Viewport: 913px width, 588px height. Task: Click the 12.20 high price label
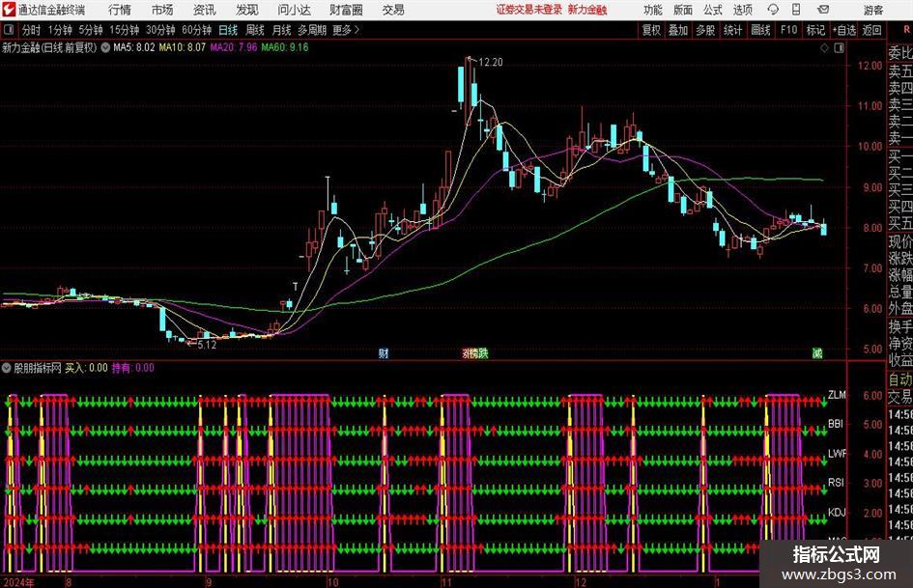click(490, 63)
